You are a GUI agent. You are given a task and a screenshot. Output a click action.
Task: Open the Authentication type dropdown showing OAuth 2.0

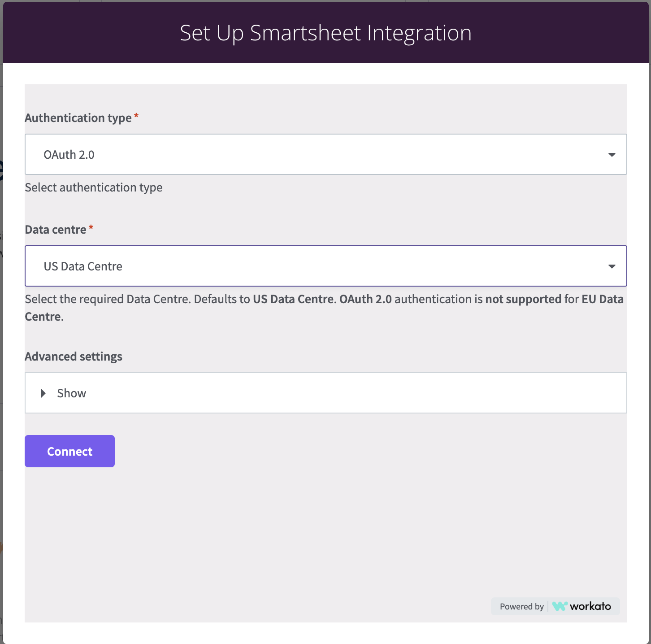[325, 154]
